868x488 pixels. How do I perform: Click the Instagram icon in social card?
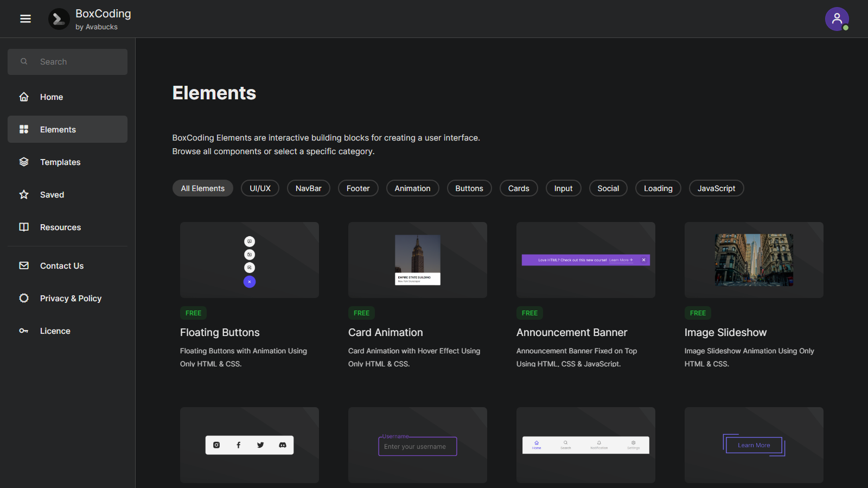click(216, 445)
